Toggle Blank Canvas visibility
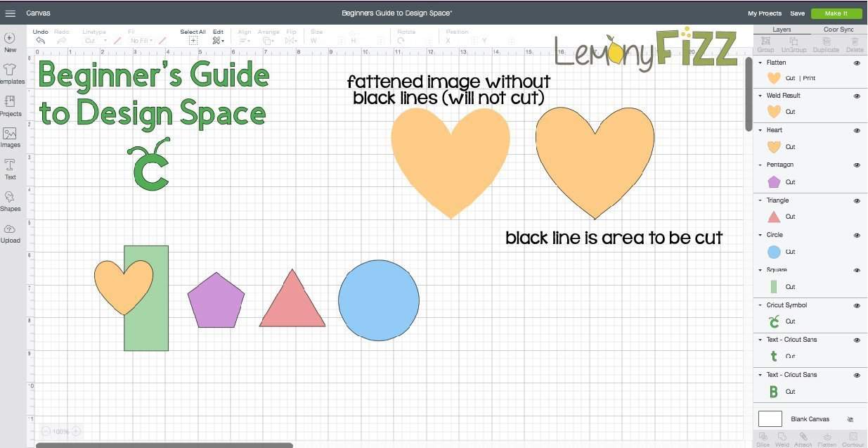The height and width of the screenshot is (448, 868). pyautogui.click(x=850, y=419)
